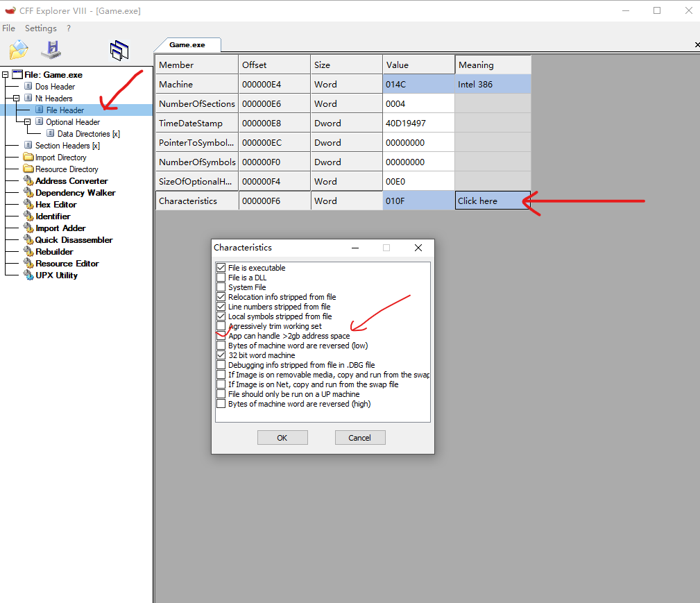
Task: Click the Import Directory folder icon
Action: click(28, 158)
